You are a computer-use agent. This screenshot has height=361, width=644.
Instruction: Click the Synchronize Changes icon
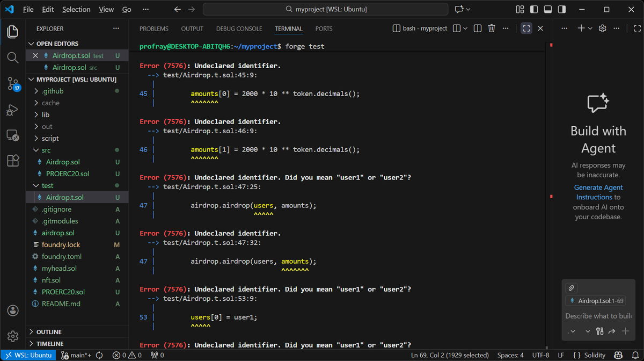pyautogui.click(x=99, y=355)
